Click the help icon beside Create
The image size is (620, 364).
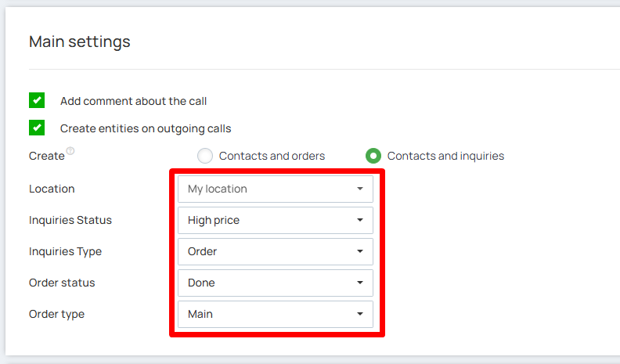point(70,151)
